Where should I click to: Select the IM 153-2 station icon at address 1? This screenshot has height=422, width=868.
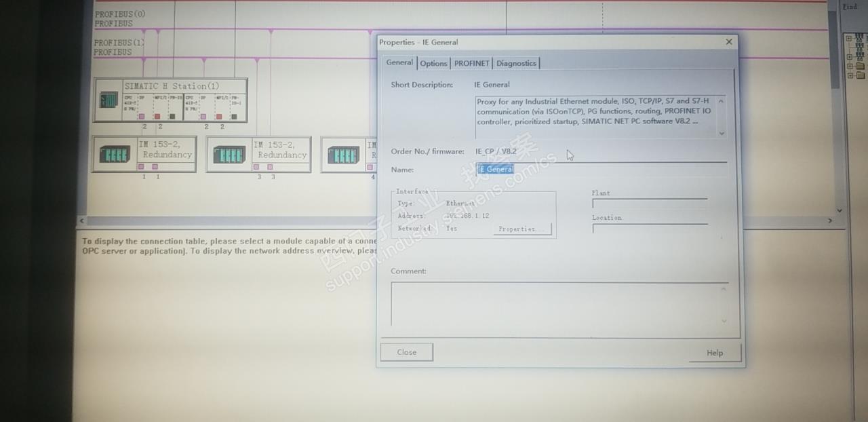click(115, 155)
